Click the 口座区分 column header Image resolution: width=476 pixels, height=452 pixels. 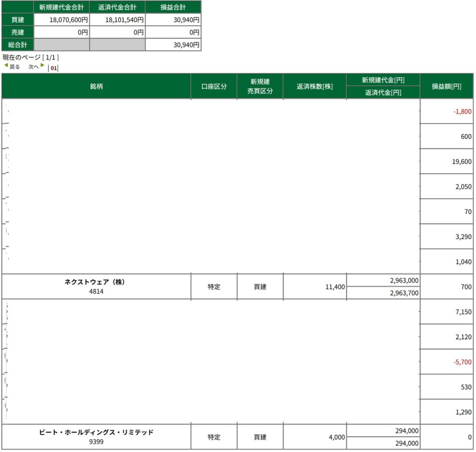[x=214, y=86]
